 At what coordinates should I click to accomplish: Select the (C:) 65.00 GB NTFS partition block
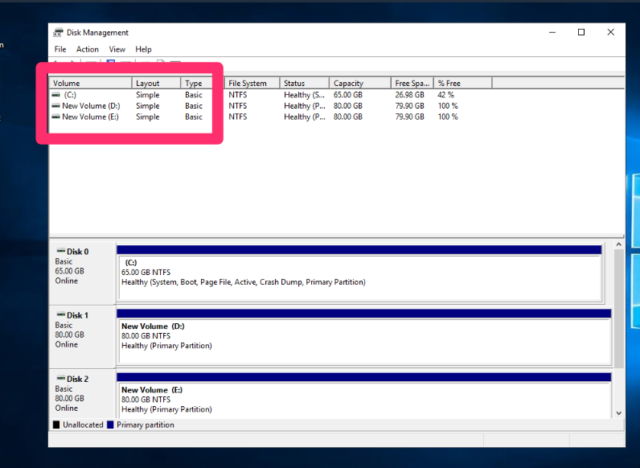(x=360, y=273)
